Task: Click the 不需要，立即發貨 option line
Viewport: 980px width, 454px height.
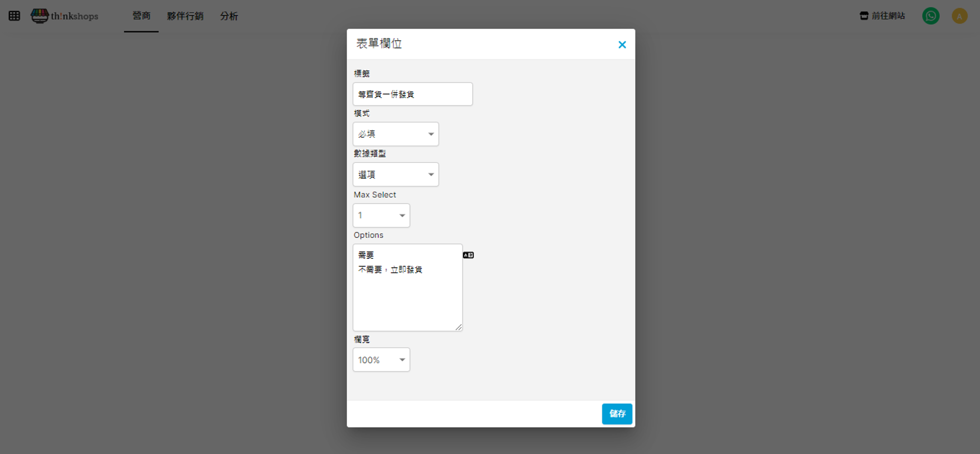Action: (390, 270)
